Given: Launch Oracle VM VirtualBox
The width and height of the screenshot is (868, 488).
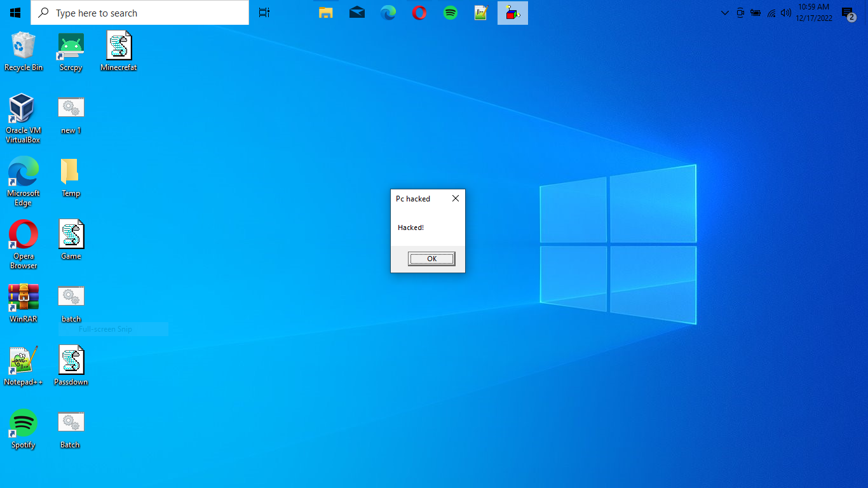Looking at the screenshot, I should coord(23,108).
